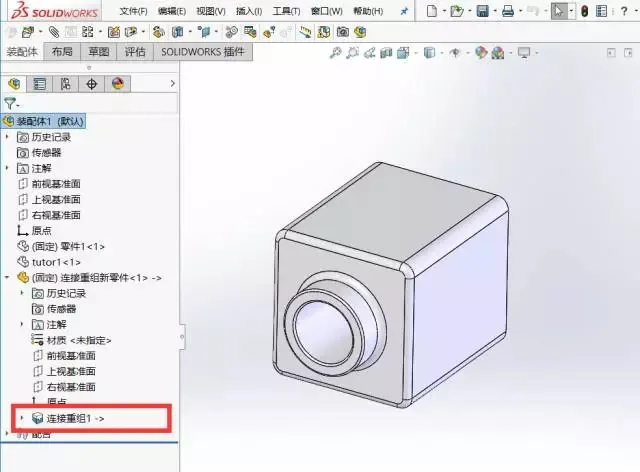Click the camera snapshot icon
Viewport: 640px width, 472px height.
point(343,32)
